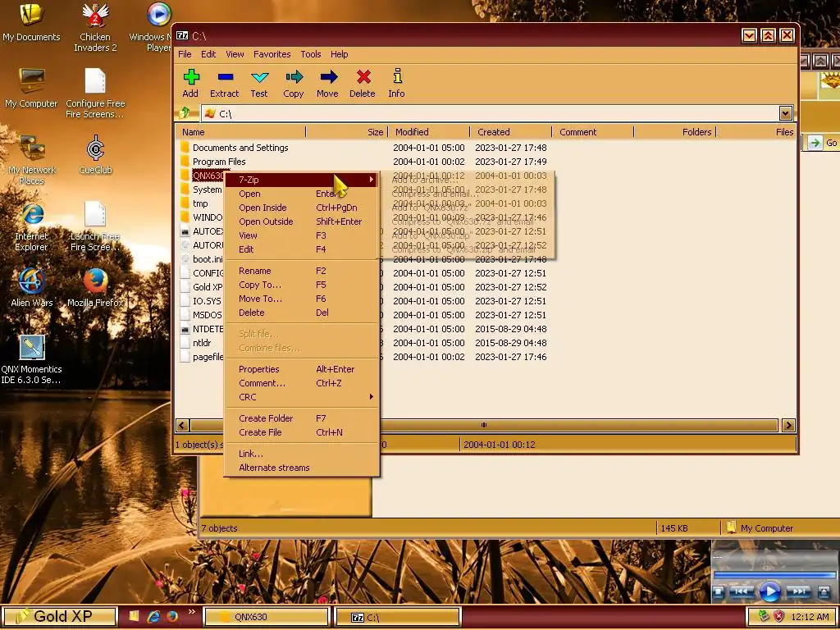This screenshot has height=630, width=840.
Task: Launch CueClub desktop icon
Action: pyautogui.click(x=95, y=154)
